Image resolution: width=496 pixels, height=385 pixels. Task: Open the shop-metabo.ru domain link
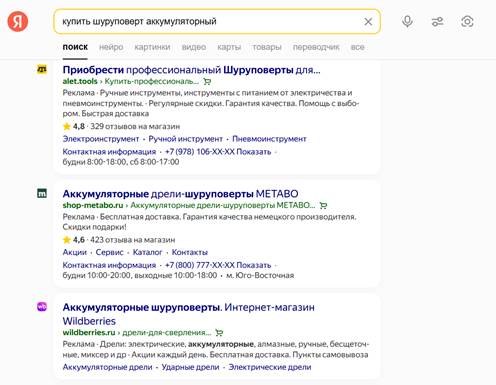click(x=93, y=205)
